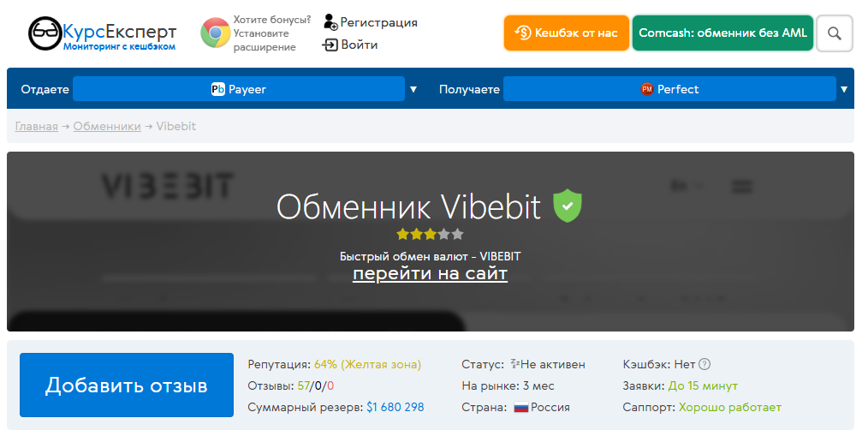Click the Быстрый обмен валют - VIBEBIT subtitle

pos(430,256)
